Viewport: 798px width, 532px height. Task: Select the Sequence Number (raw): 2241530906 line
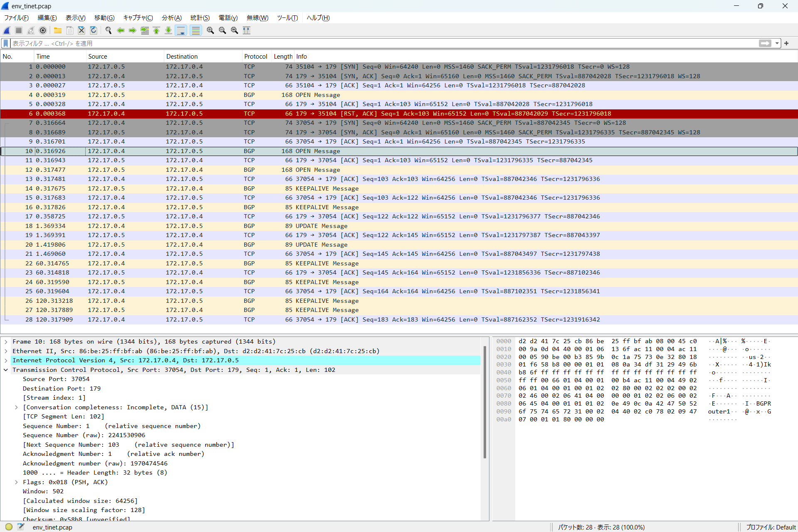[84, 435]
